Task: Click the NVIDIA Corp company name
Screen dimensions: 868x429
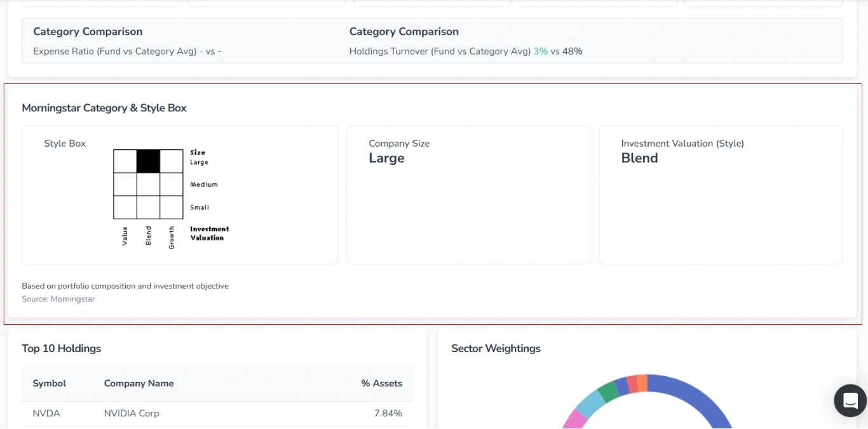Action: click(x=132, y=413)
